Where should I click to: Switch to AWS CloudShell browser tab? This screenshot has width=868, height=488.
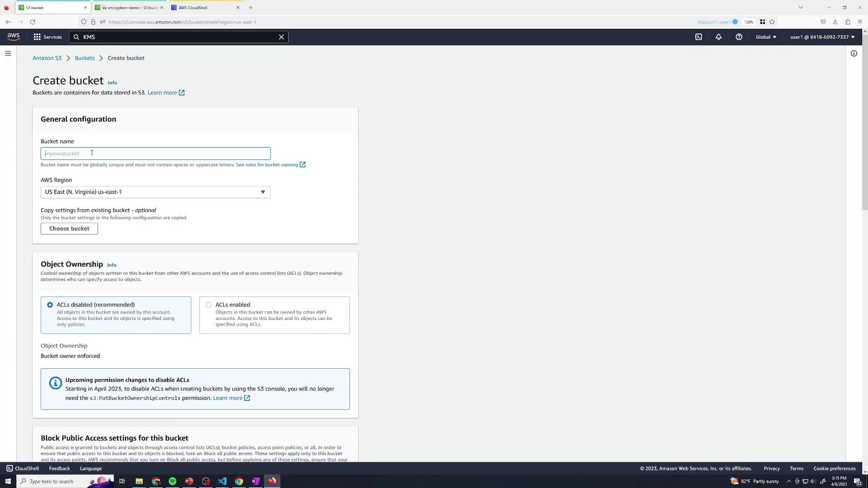pos(193,8)
